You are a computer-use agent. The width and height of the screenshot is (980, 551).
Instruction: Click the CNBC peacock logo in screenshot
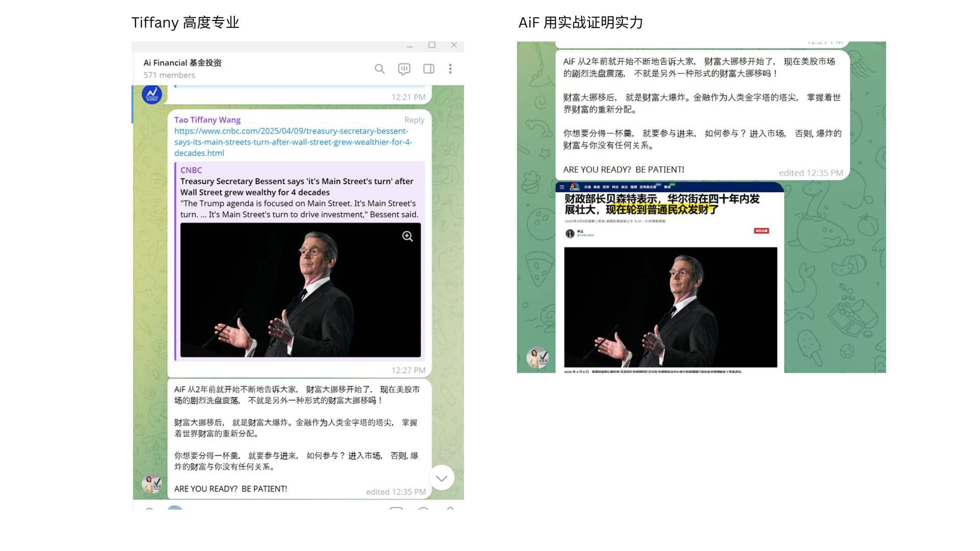tap(575, 187)
